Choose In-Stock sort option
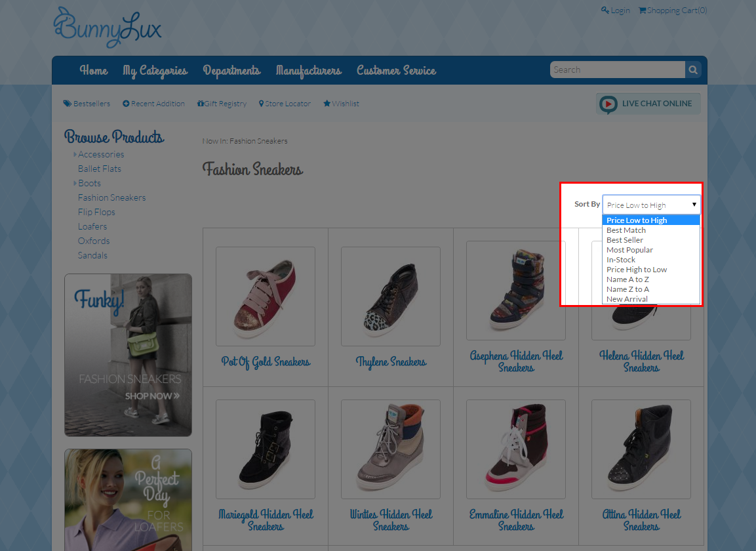The image size is (756, 551). point(651,260)
